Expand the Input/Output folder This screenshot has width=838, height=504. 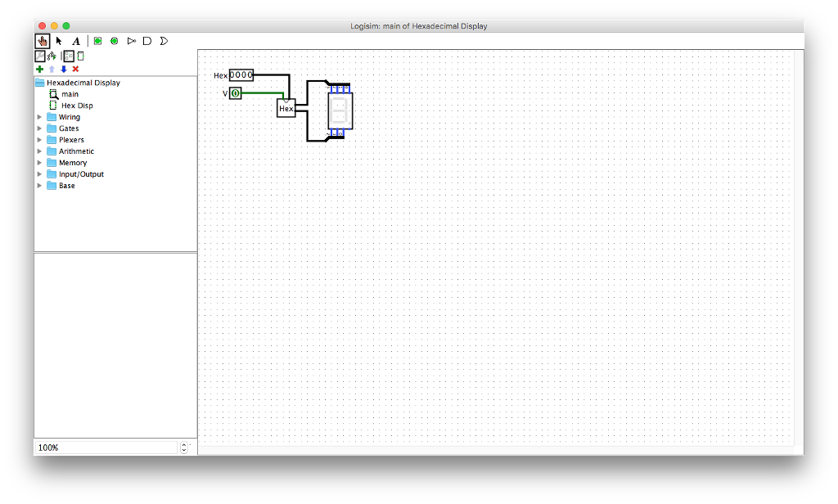click(x=38, y=173)
